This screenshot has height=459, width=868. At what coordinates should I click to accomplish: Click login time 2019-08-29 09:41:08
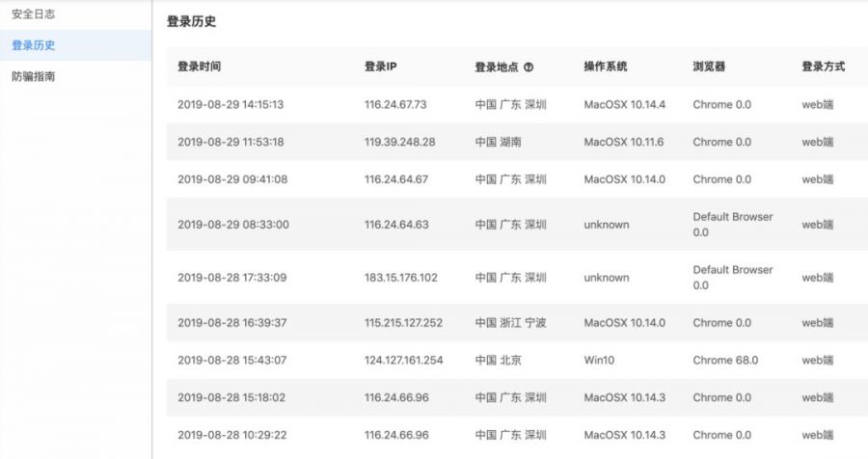coord(232,179)
